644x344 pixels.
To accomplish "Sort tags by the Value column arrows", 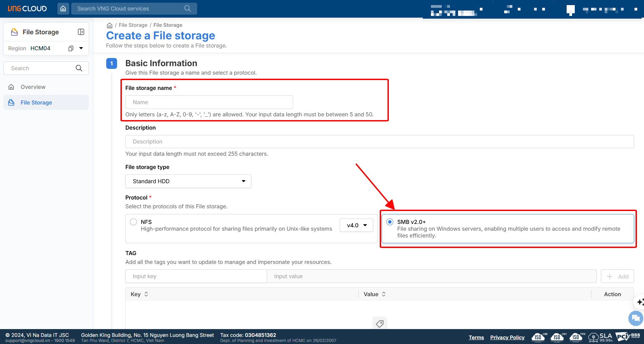I will (x=384, y=294).
